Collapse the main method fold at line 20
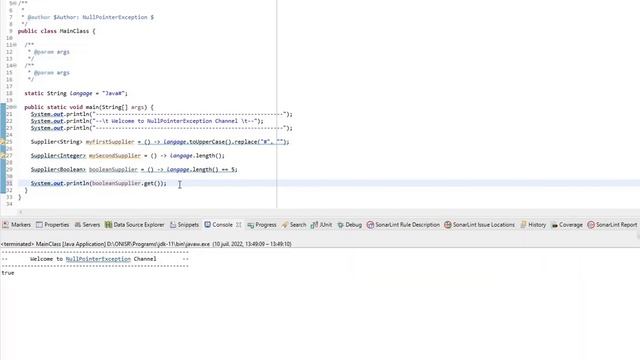Image resolution: width=640 pixels, height=360 pixels. point(15,107)
